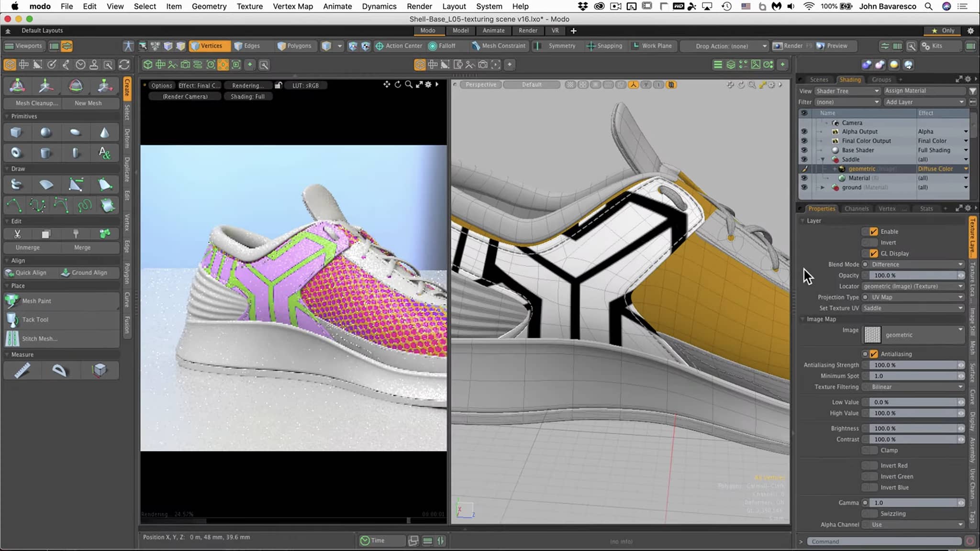Click the ruler measure tool icon
This screenshot has height=551, width=980.
tap(22, 370)
